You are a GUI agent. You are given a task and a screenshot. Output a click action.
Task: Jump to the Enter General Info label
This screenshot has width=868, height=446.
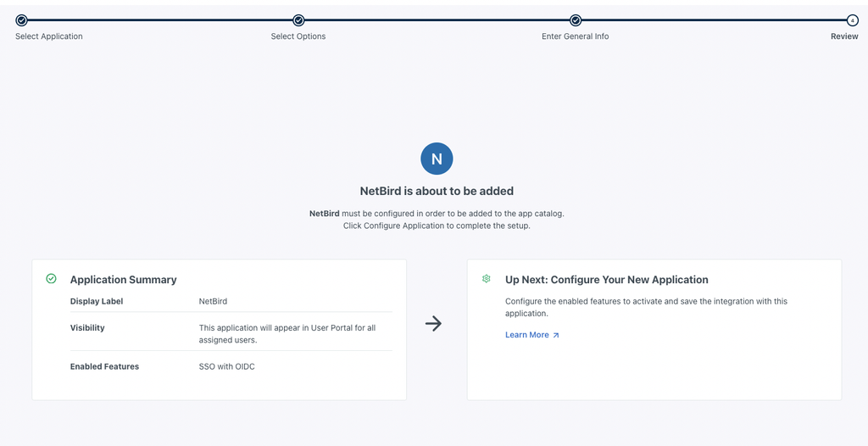point(576,36)
